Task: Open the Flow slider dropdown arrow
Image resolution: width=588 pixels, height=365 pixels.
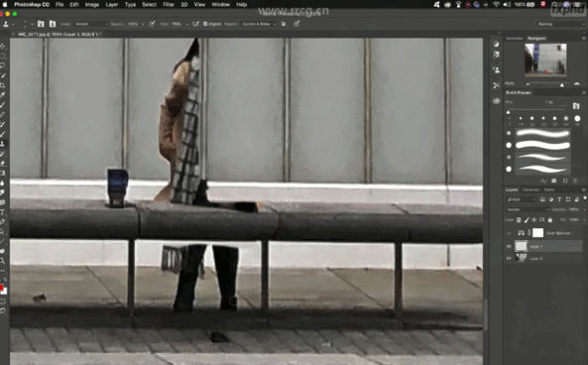Action: coord(186,24)
